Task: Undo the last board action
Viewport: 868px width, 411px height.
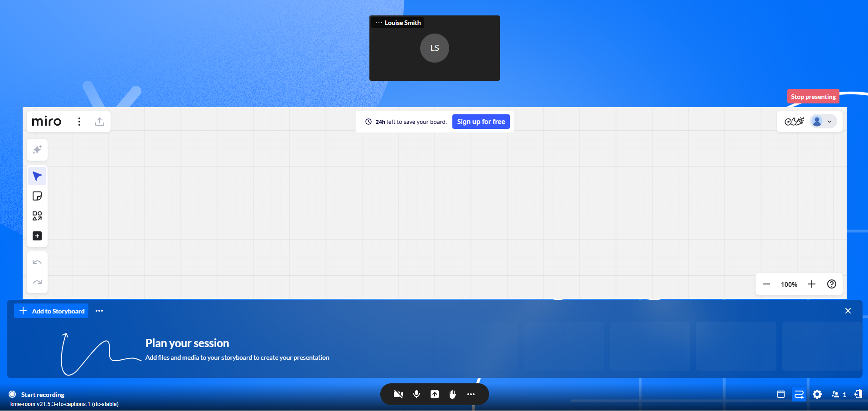Action: coord(37,262)
